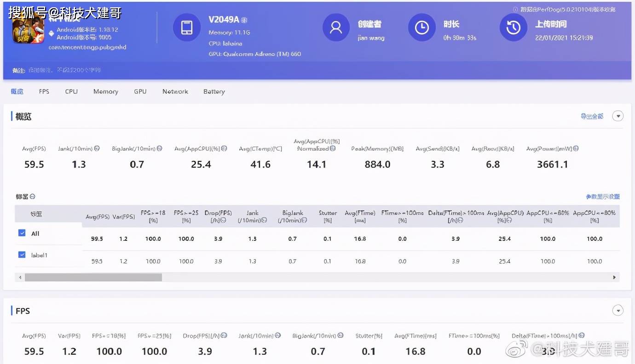Collapse the overview section with round arrow
The image size is (635, 364).
pos(618,116)
